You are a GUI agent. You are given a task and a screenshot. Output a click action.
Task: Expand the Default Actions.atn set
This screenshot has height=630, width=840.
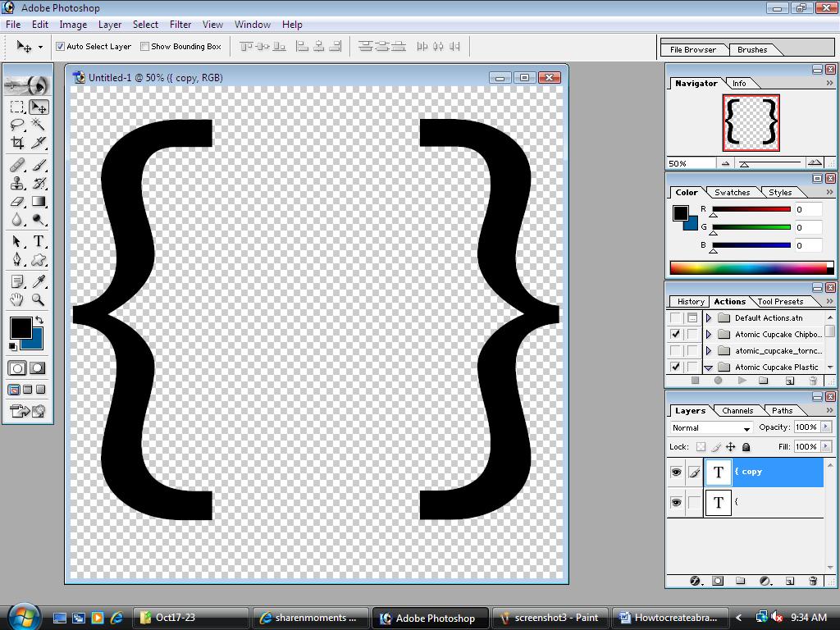(x=707, y=317)
